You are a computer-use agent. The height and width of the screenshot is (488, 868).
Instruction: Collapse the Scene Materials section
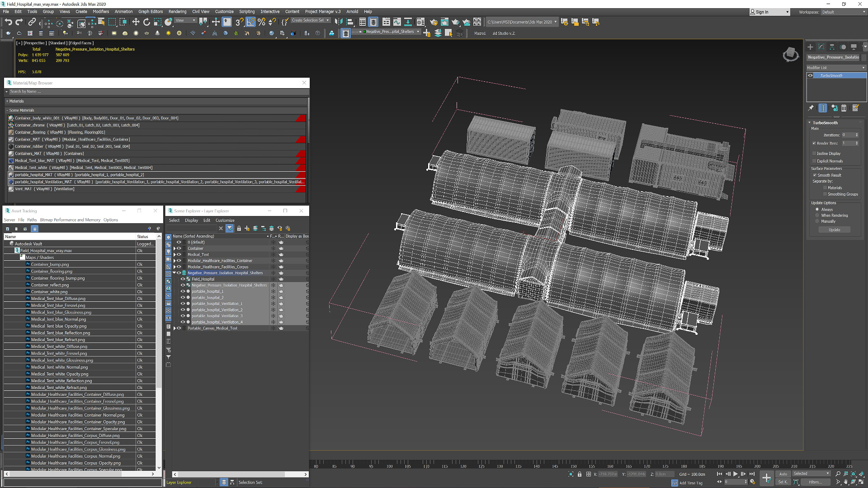pos(7,110)
